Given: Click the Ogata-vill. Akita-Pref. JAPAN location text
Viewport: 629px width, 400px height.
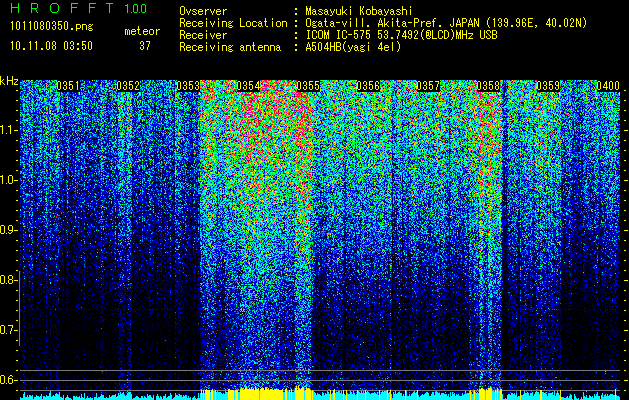Looking at the screenshot, I should (445, 23).
